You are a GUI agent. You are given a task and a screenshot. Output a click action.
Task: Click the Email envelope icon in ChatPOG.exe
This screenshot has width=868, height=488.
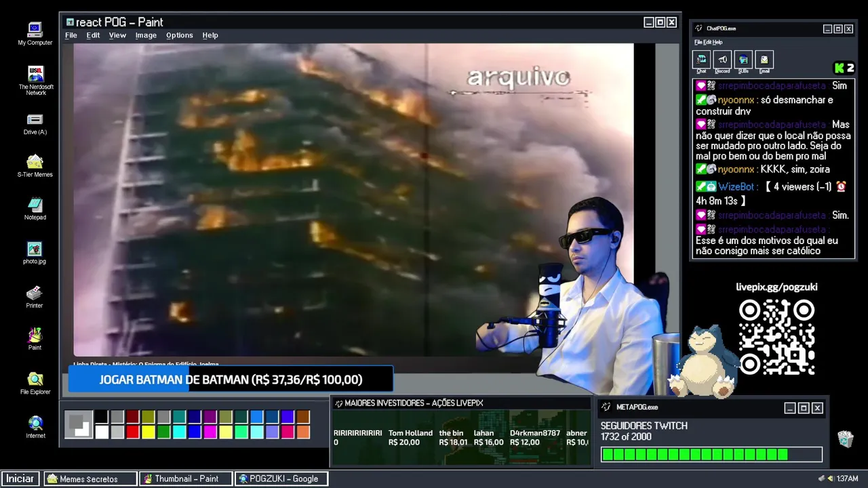tap(764, 60)
